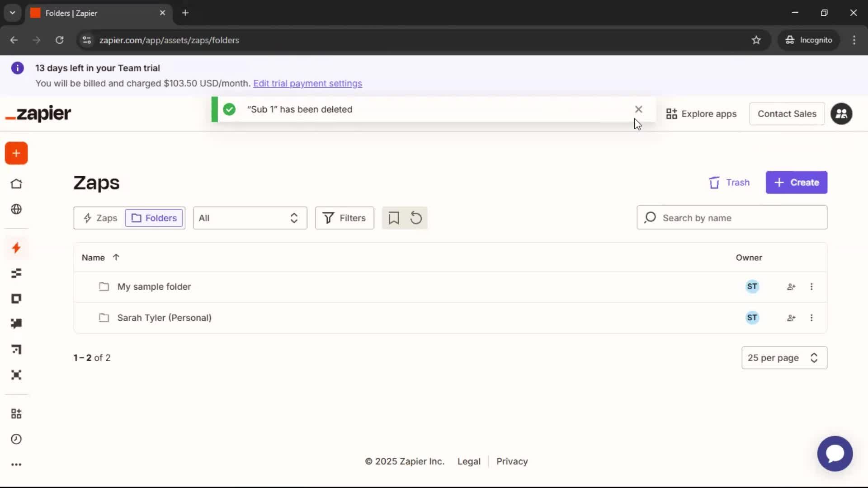This screenshot has height=488, width=868.
Task: Open the Tables icon in sidebar
Action: tap(16, 273)
